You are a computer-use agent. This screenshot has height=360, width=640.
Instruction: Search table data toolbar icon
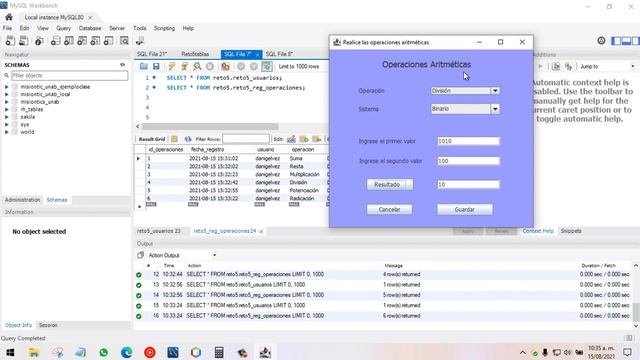pyautogui.click(x=124, y=41)
